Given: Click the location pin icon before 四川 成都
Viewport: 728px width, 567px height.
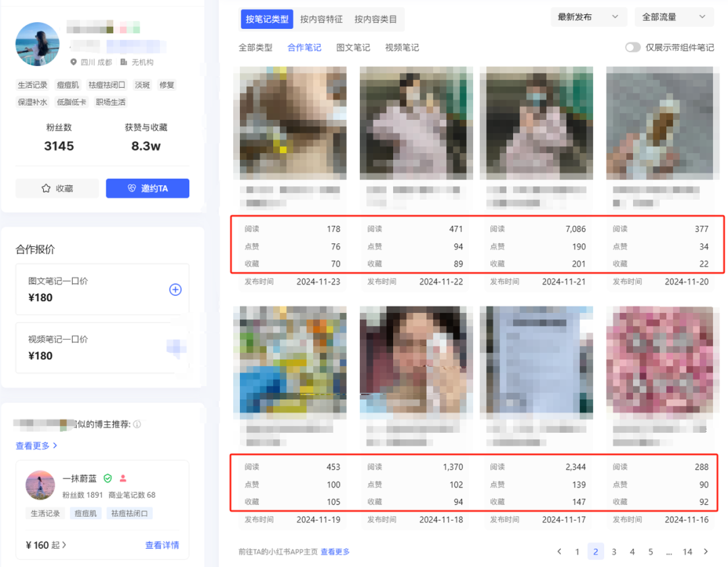Looking at the screenshot, I should (x=74, y=61).
